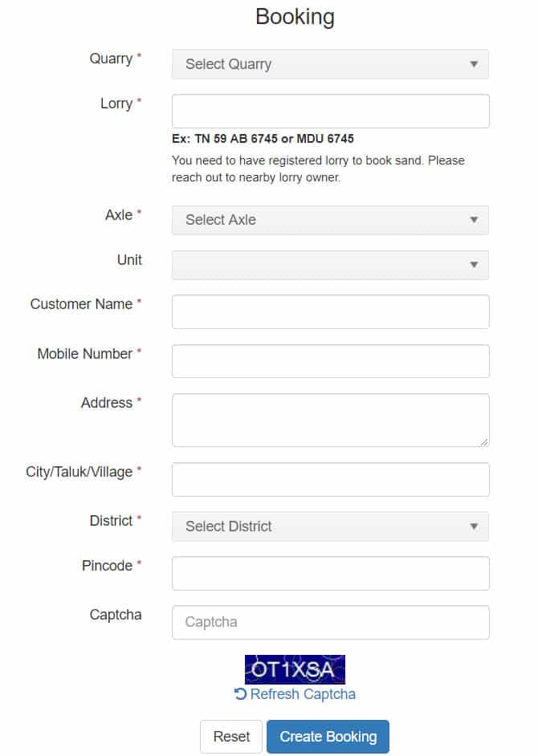This screenshot has height=756, width=538.
Task: Click the Axle dropdown arrow
Action: click(474, 220)
